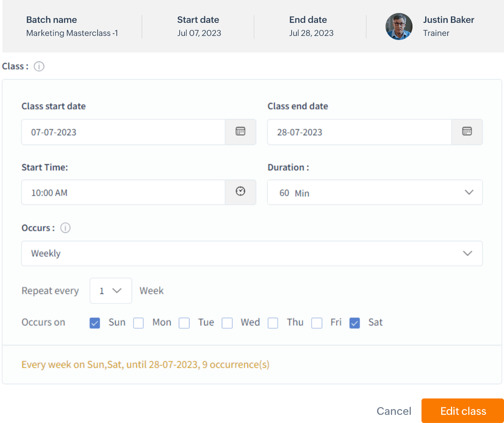
Task: Check the Wed occurrence checkbox
Action: pyautogui.click(x=227, y=323)
